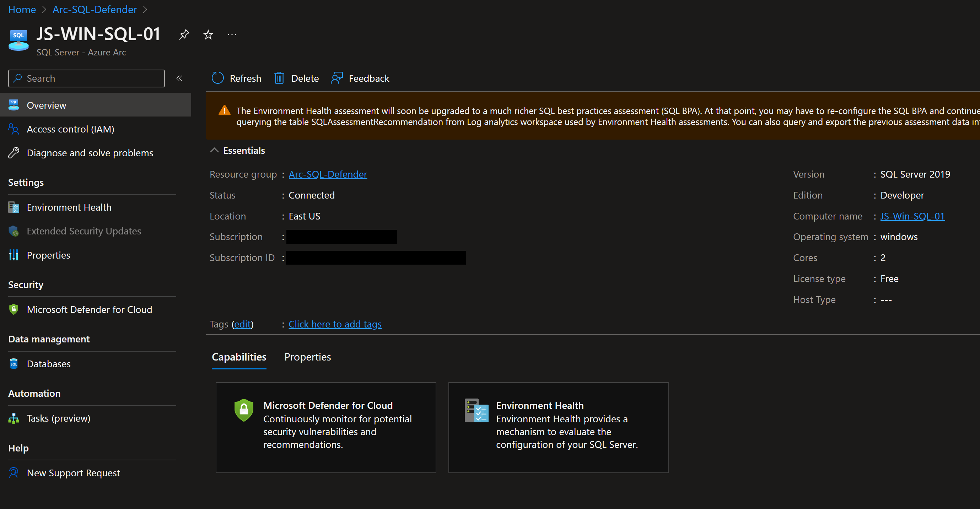Open Databases under Data management

[x=49, y=364]
